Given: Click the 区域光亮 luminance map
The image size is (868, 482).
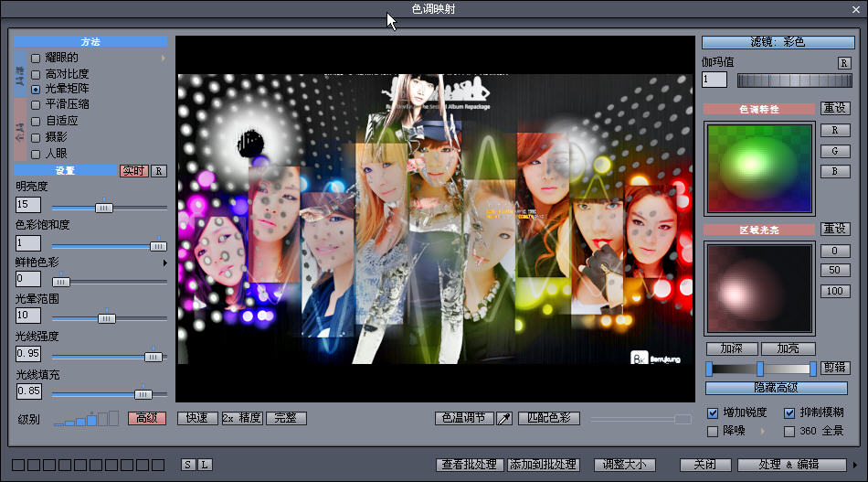Looking at the screenshot, I should (759, 289).
